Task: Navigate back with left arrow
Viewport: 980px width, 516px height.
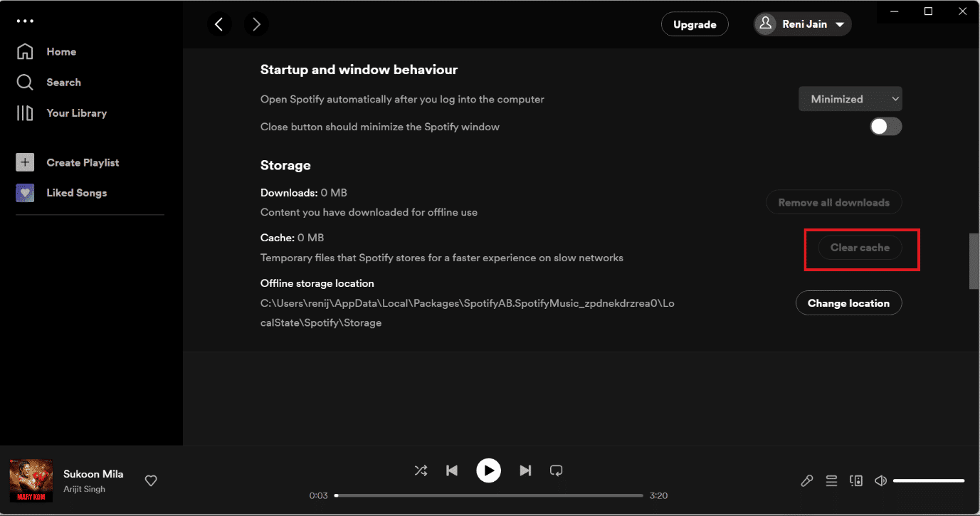Action: click(219, 24)
